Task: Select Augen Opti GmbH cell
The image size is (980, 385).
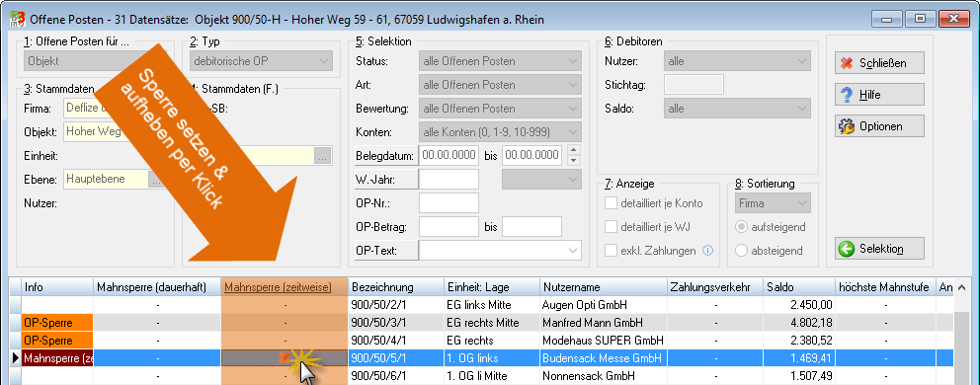Action: tap(604, 305)
